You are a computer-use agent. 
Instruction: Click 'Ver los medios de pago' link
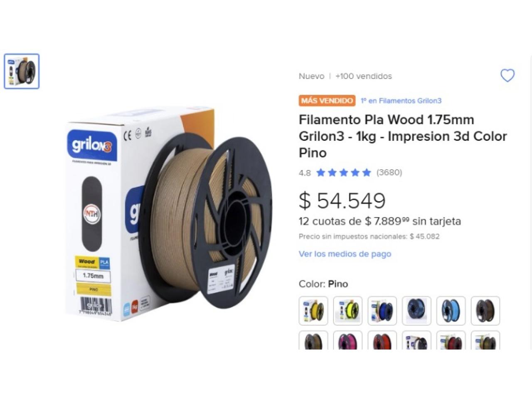click(x=345, y=254)
